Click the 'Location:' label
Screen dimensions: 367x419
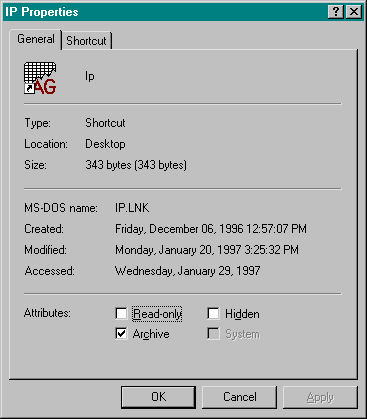(x=46, y=144)
